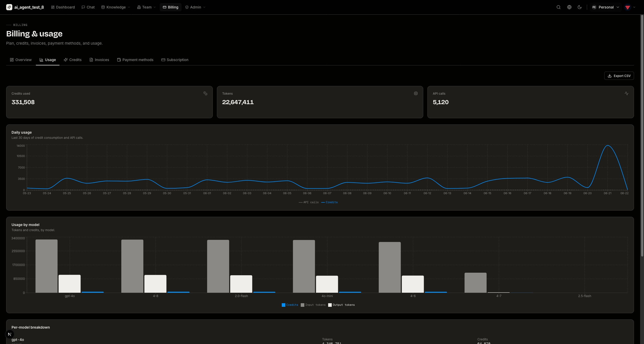
Task: Click the PE avatar badge
Action: point(594,7)
